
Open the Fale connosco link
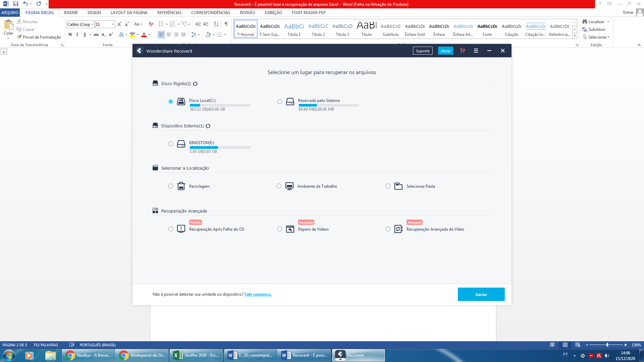[x=258, y=294]
